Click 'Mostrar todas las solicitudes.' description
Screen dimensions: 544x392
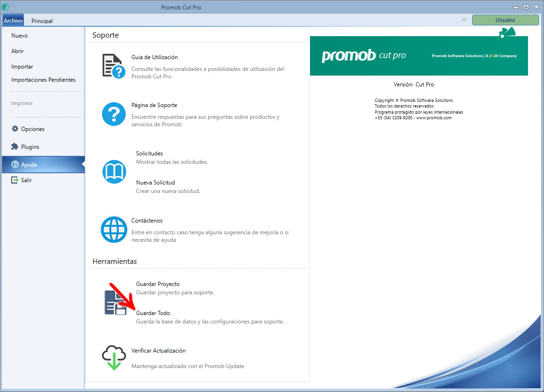click(x=172, y=162)
